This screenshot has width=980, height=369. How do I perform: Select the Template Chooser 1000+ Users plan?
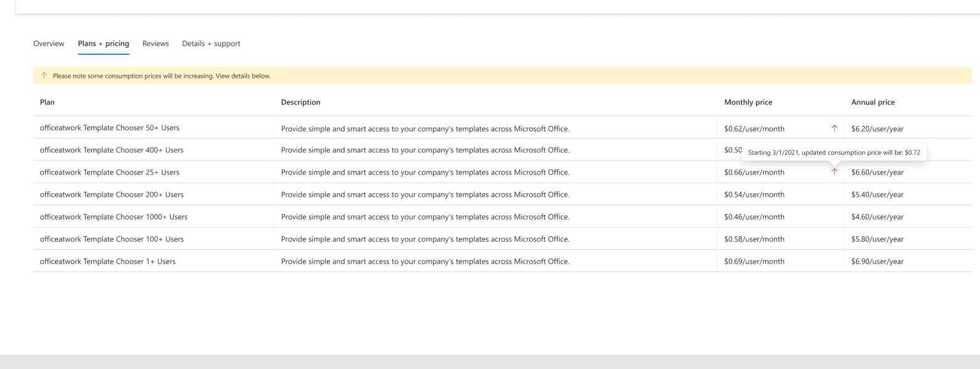(113, 217)
